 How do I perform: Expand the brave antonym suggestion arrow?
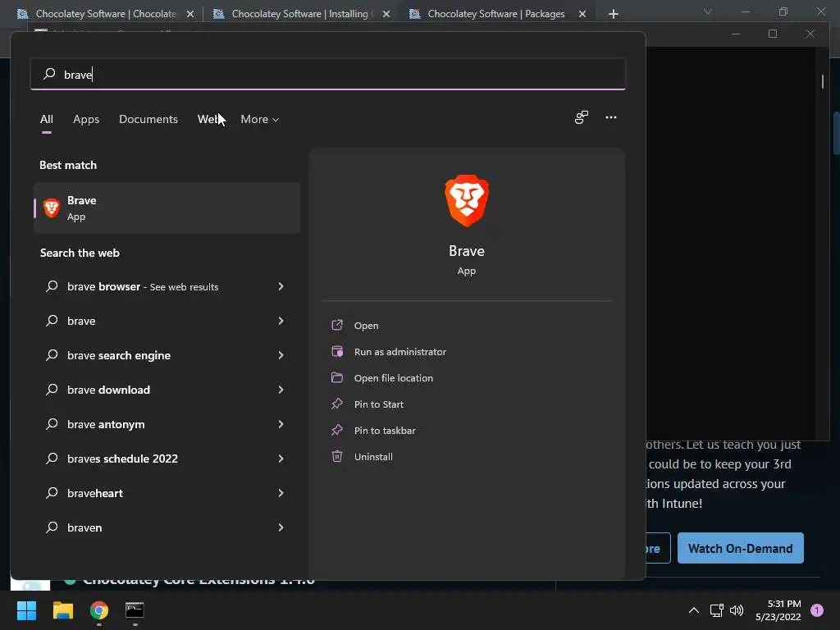(281, 424)
